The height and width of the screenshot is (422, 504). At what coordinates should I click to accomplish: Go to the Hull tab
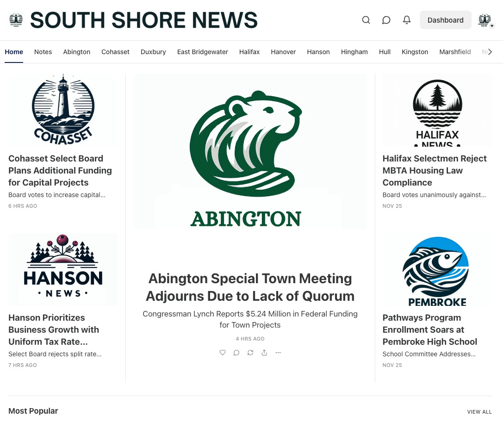[385, 52]
